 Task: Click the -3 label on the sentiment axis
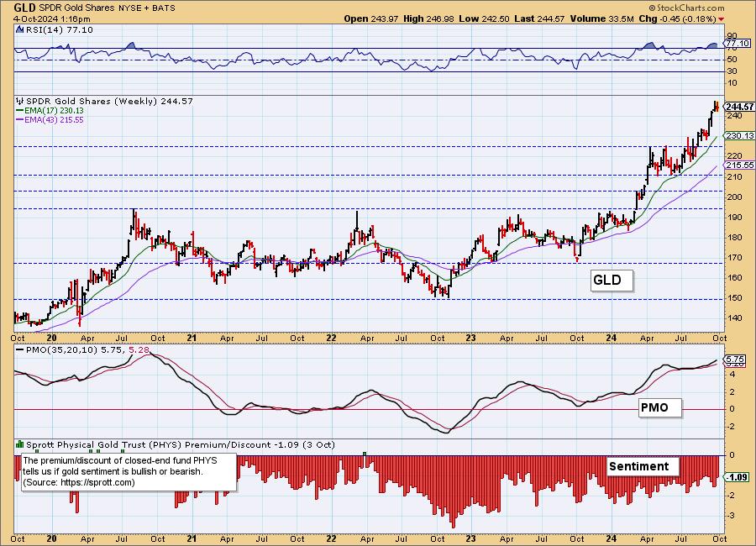pos(731,516)
